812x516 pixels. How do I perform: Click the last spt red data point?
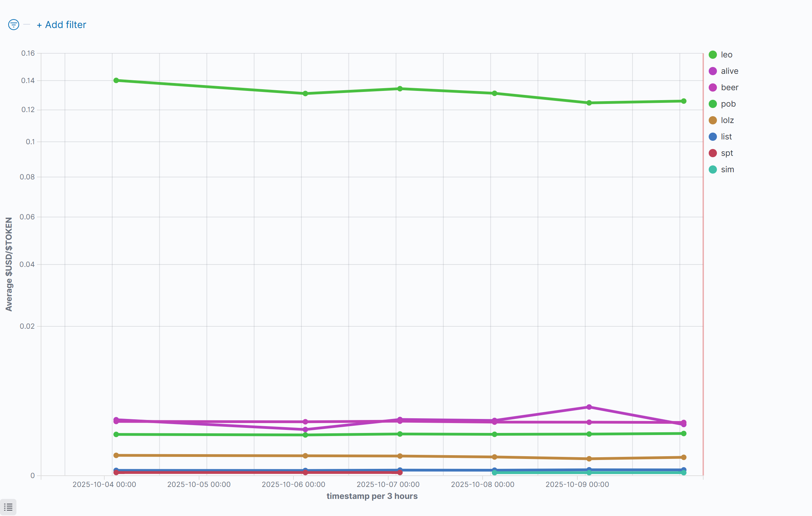click(x=400, y=473)
